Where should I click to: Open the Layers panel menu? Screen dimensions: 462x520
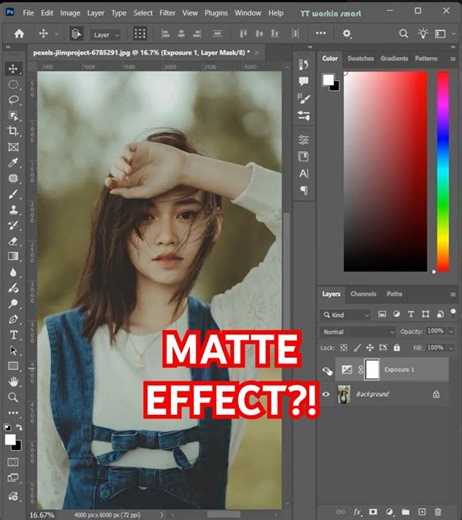pos(453,294)
